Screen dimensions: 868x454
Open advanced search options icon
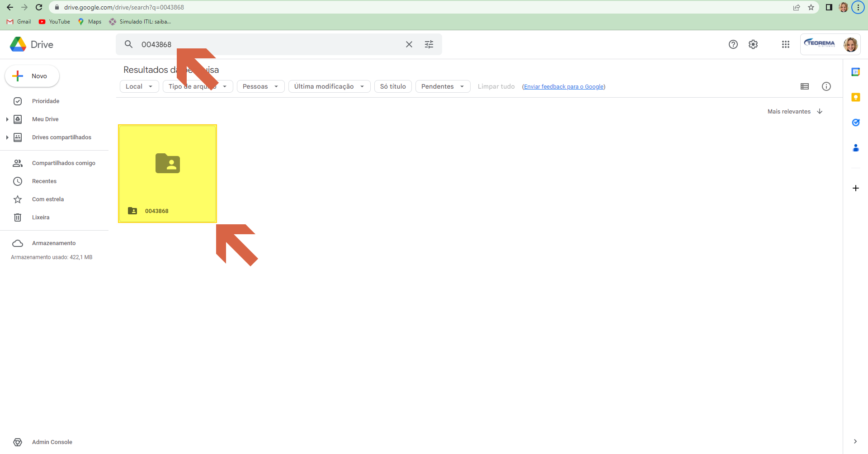click(429, 44)
